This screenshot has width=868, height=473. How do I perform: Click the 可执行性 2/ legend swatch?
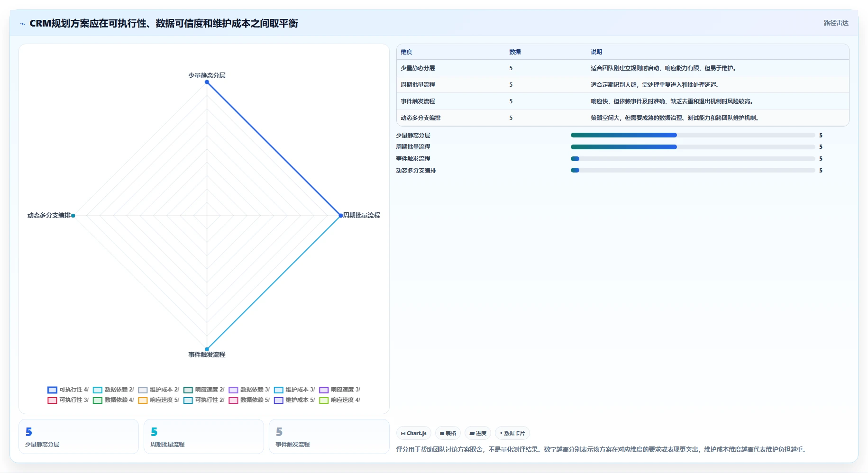click(188, 400)
